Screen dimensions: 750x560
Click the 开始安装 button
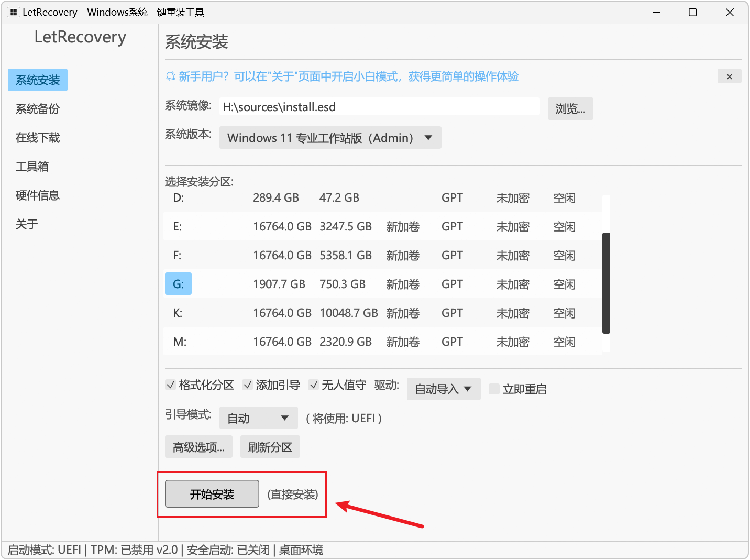coord(212,494)
